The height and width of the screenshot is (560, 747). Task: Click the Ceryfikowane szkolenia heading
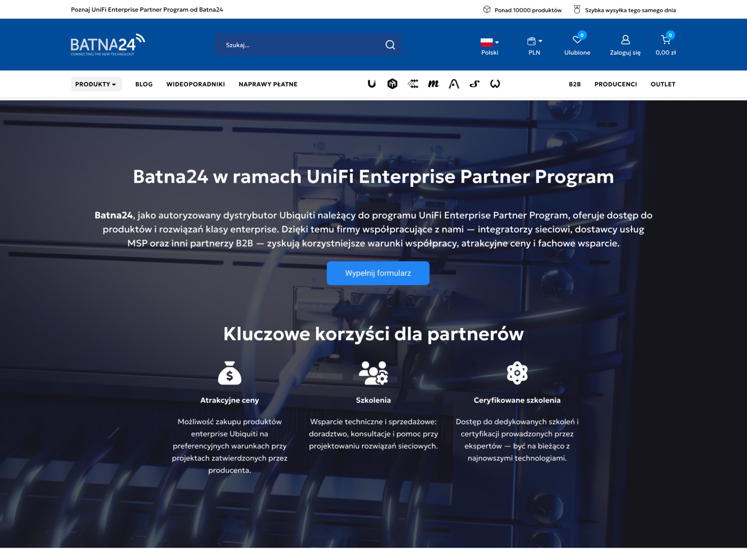click(x=517, y=400)
